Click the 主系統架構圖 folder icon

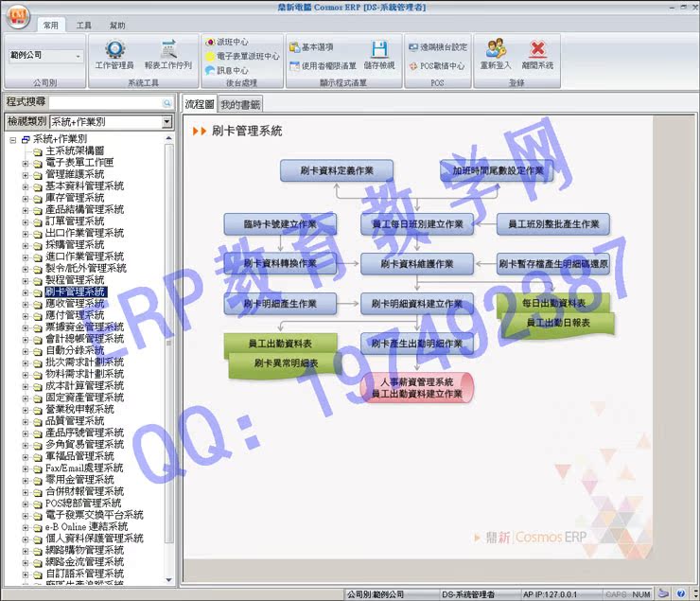[x=38, y=151]
